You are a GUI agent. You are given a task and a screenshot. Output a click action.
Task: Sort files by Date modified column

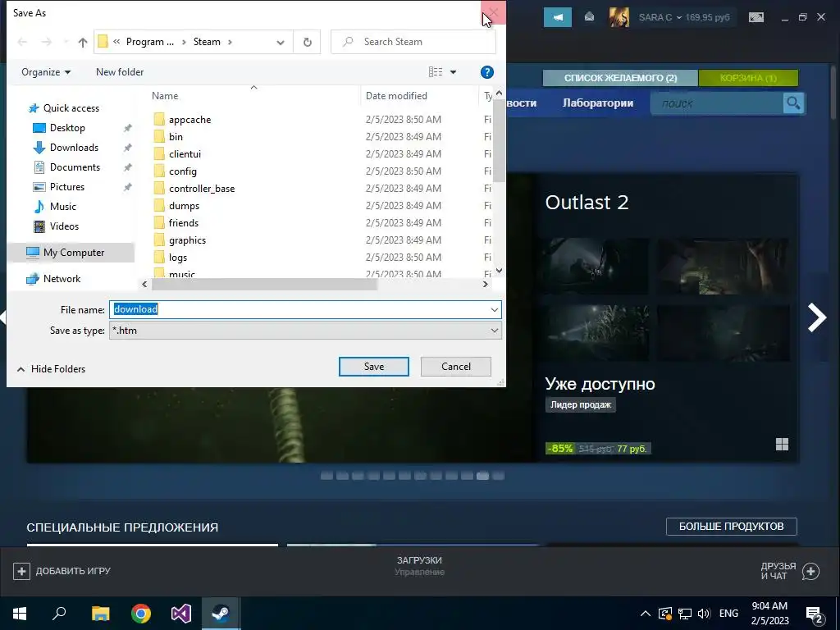396,96
